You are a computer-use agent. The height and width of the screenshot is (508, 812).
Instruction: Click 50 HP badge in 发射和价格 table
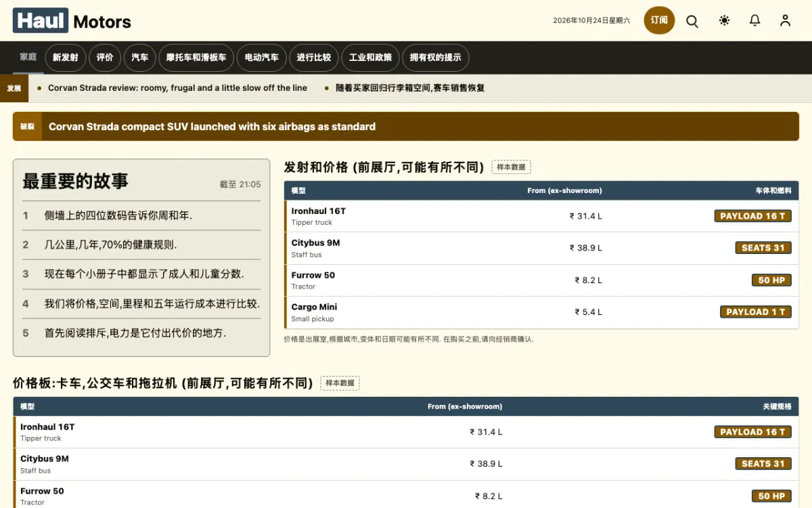(x=771, y=280)
